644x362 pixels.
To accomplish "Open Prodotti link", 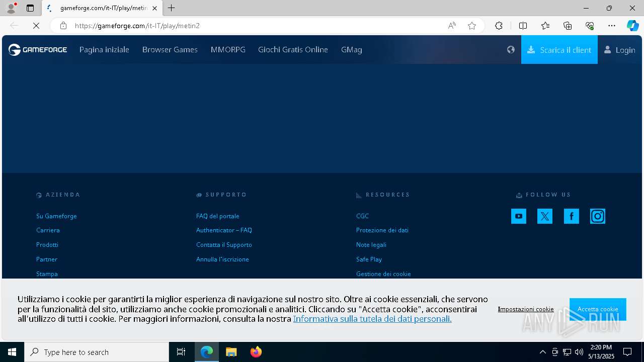I will [47, 244].
